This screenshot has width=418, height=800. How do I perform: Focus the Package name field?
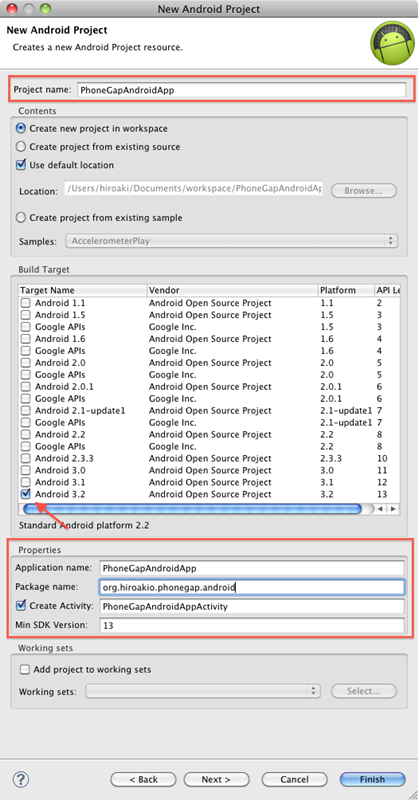[252, 587]
